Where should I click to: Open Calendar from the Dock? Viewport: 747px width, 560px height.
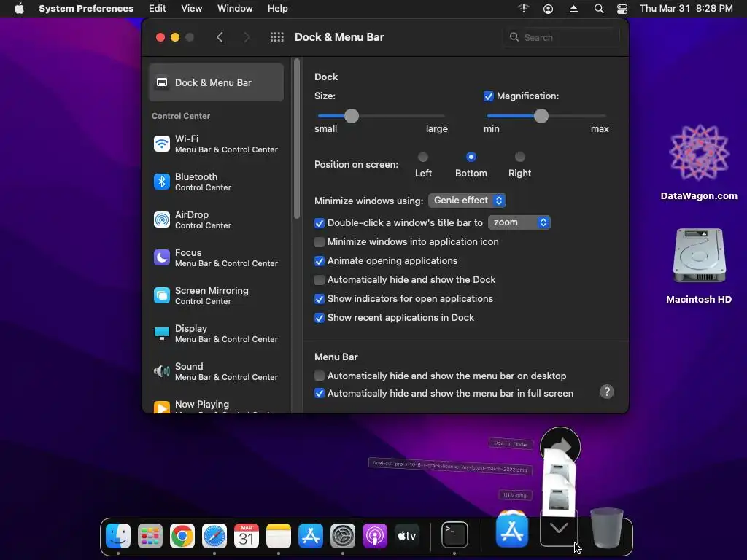click(x=247, y=536)
